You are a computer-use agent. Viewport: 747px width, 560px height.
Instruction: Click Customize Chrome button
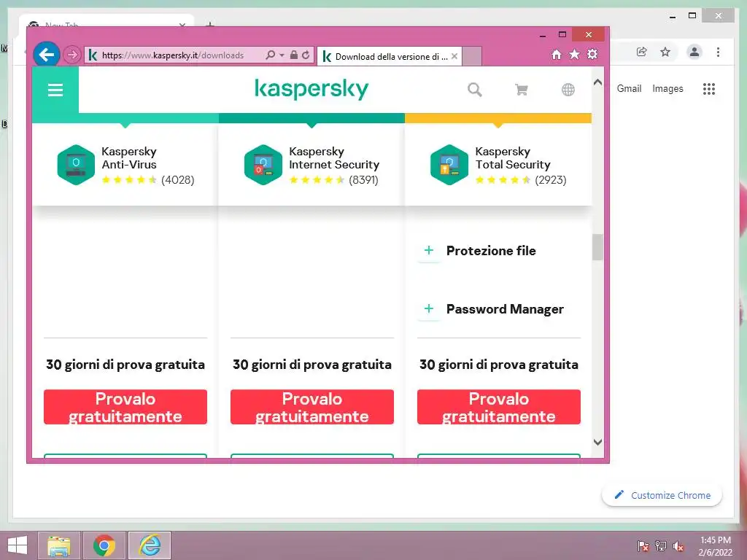point(662,495)
